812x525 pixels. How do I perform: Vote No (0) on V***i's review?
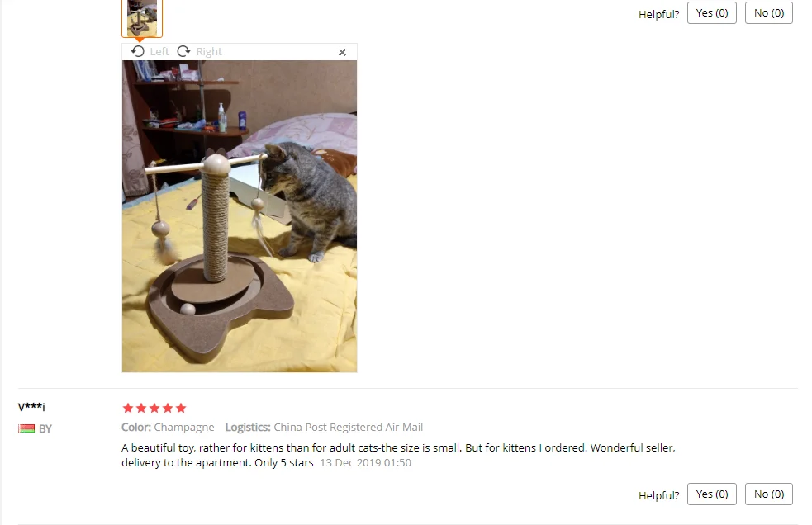tap(768, 494)
